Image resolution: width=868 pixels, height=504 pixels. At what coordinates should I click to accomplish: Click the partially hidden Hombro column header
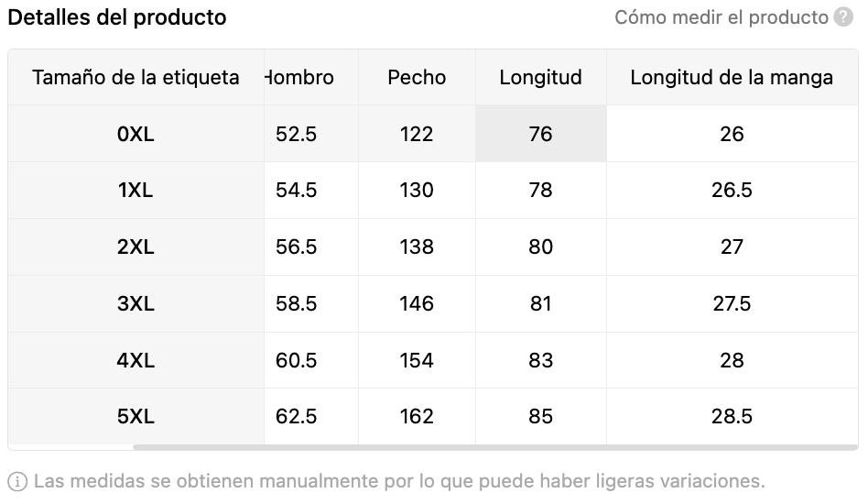coord(299,78)
